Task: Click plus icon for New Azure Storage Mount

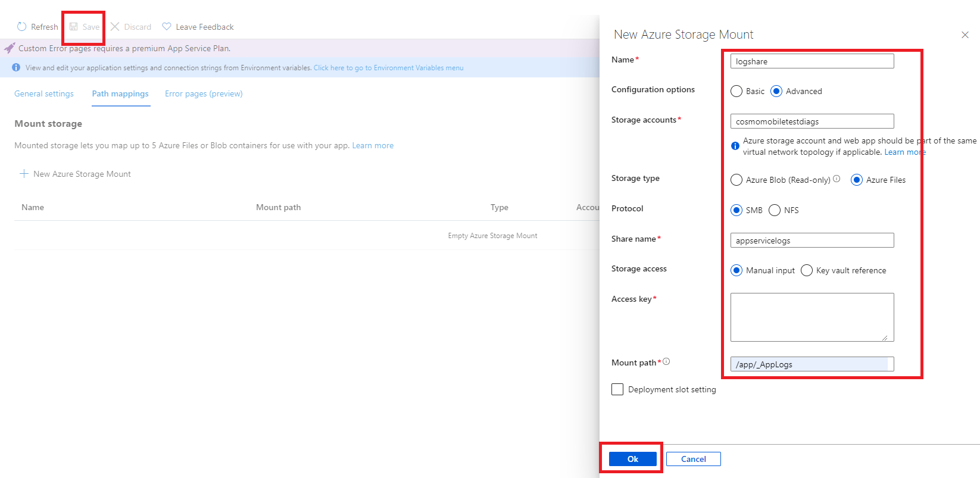Action: 24,174
